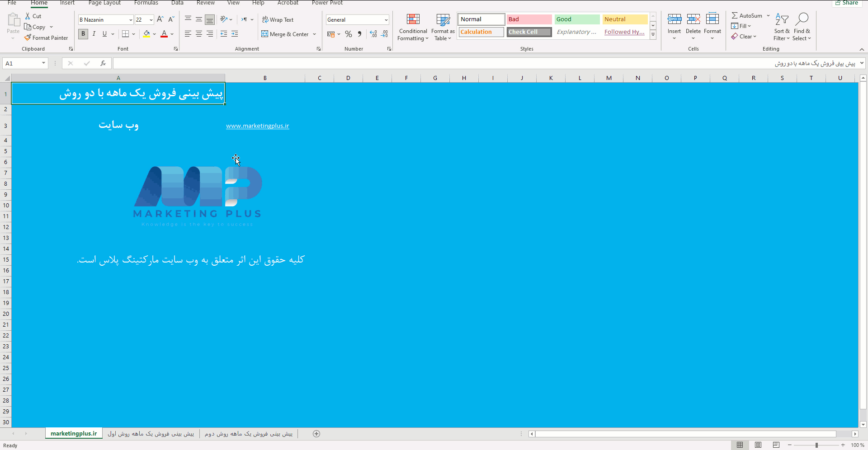The height and width of the screenshot is (450, 868).
Task: Toggle Italic formatting
Action: click(x=94, y=34)
